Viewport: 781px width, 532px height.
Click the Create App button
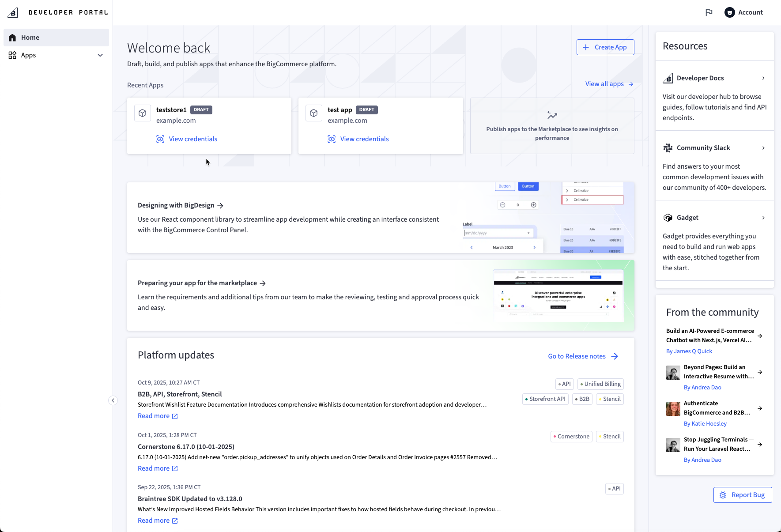coord(605,47)
